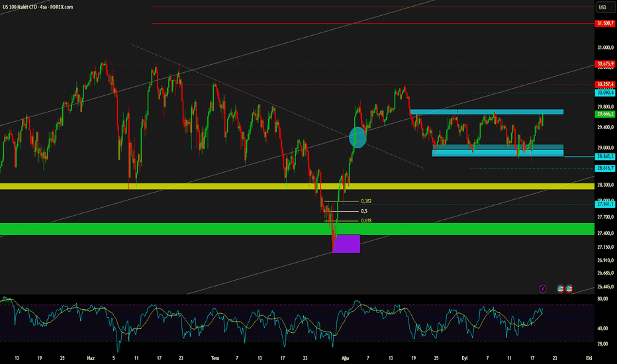Screen dimensions: 617x364
Task: Click the red 30.675,9 price label
Action: [605, 64]
